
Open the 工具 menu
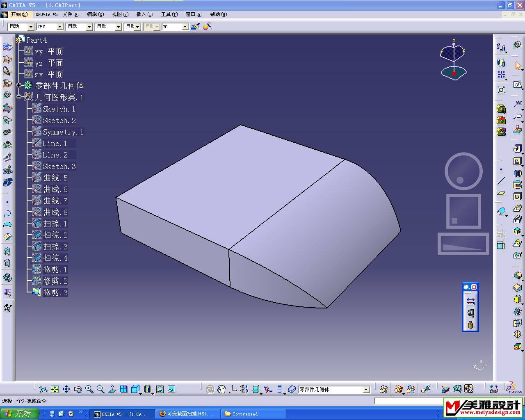coord(169,14)
